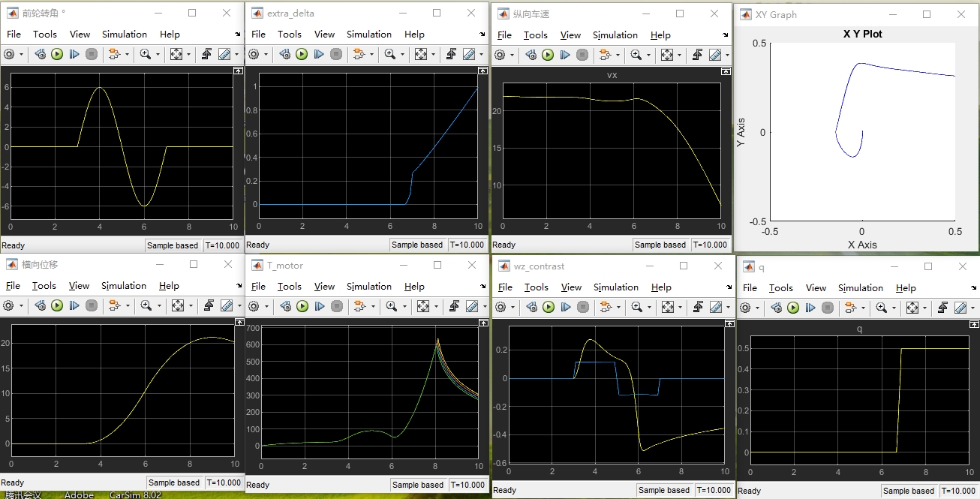Open File menu in 前轮转角 window

pos(14,34)
